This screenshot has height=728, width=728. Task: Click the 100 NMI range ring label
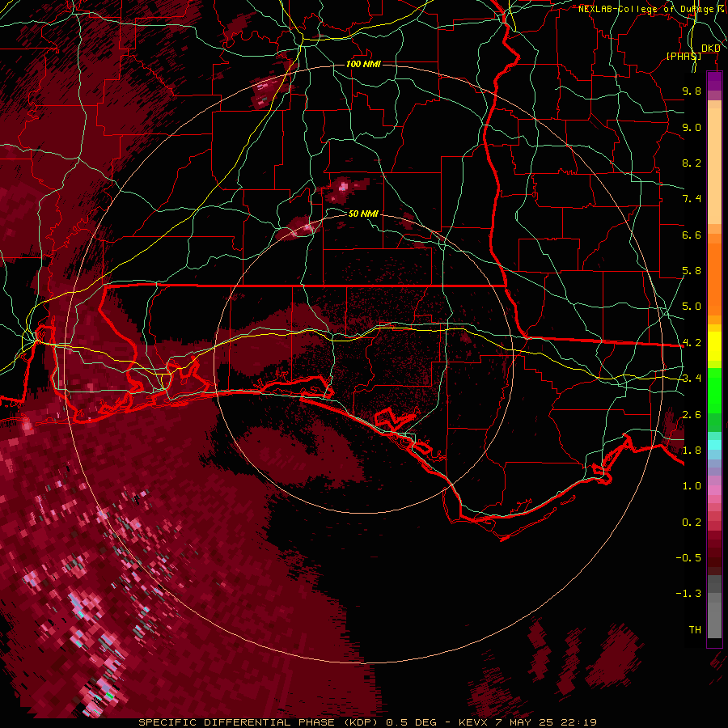(x=363, y=64)
